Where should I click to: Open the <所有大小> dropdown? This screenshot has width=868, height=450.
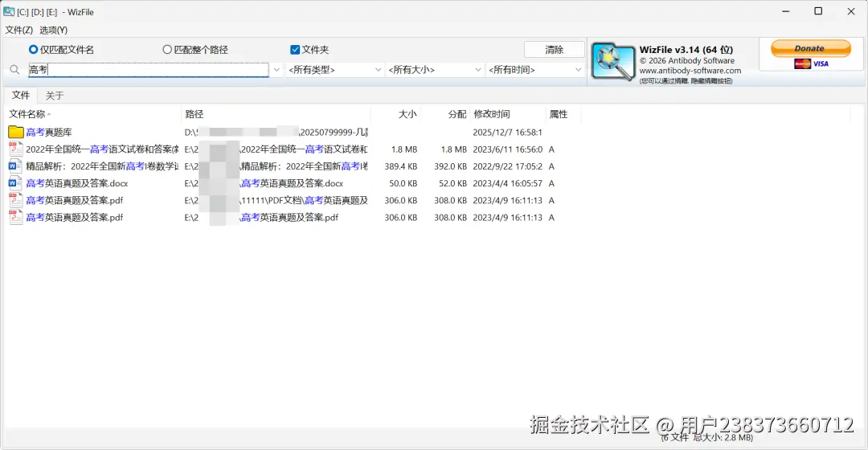(x=435, y=70)
